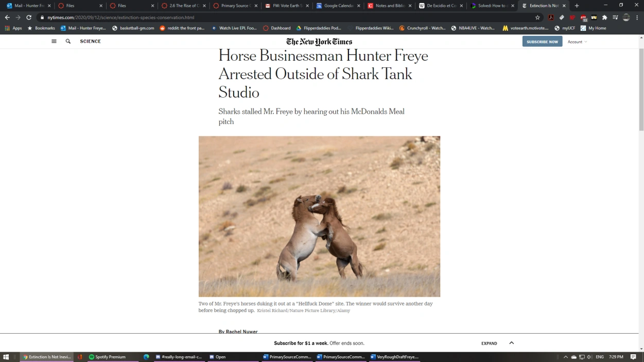The image size is (644, 362).
Task: Reload the page using refresh icon
Action: click(x=29, y=17)
